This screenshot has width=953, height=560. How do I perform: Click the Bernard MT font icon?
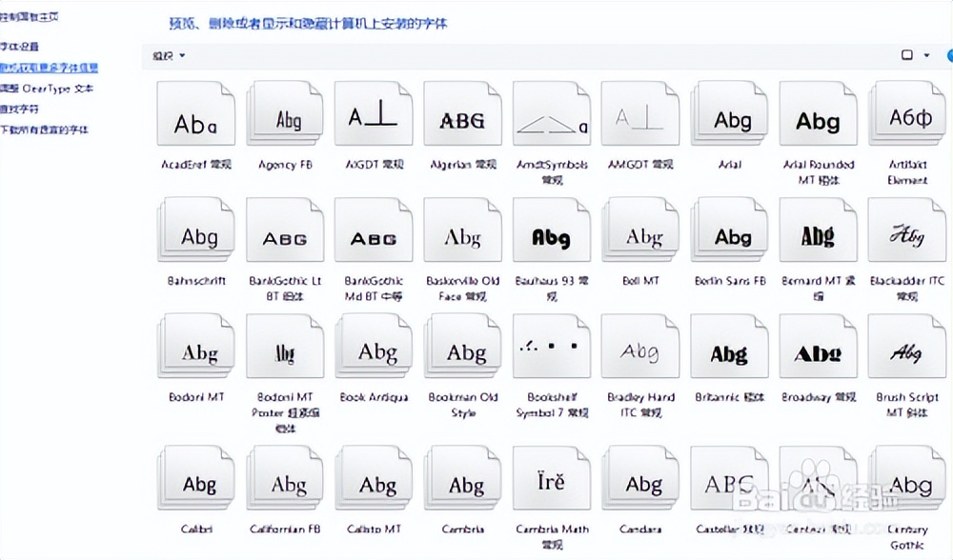(x=818, y=236)
